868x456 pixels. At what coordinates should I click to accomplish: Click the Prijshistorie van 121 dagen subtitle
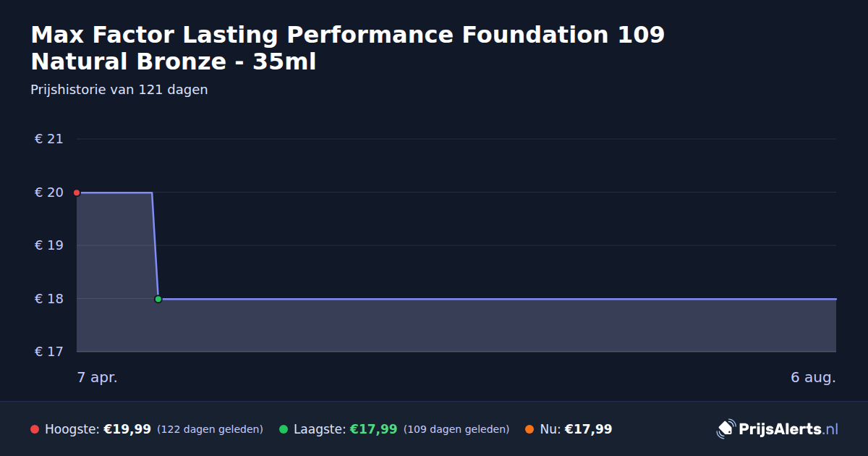pos(119,90)
